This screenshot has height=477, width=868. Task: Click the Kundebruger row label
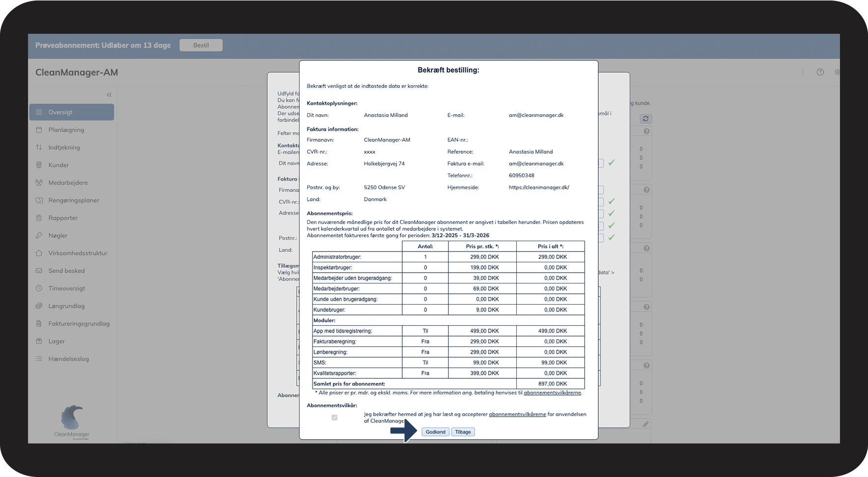[x=329, y=310]
